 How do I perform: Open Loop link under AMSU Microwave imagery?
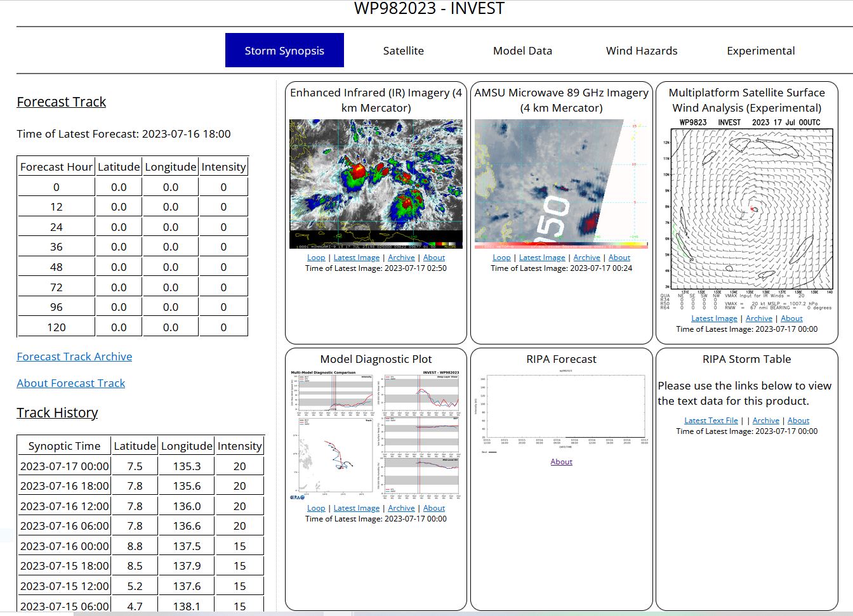pos(501,258)
